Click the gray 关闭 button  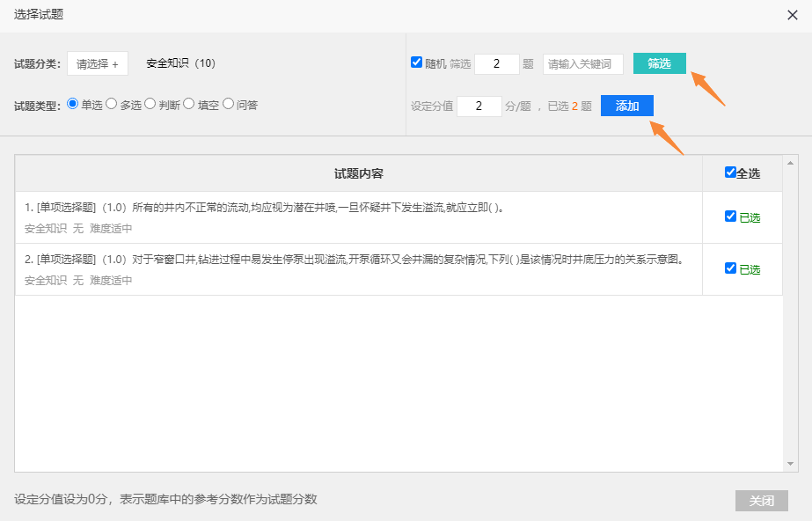(762, 501)
